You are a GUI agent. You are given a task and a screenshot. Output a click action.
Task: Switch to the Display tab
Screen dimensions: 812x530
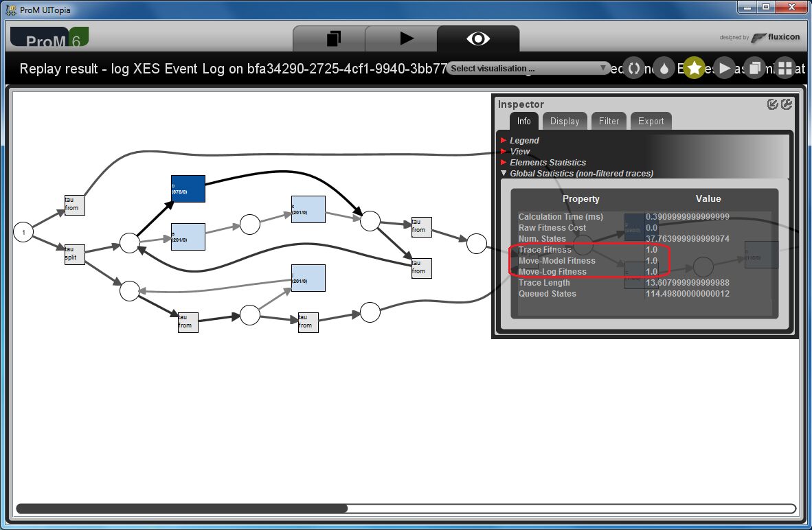565,121
